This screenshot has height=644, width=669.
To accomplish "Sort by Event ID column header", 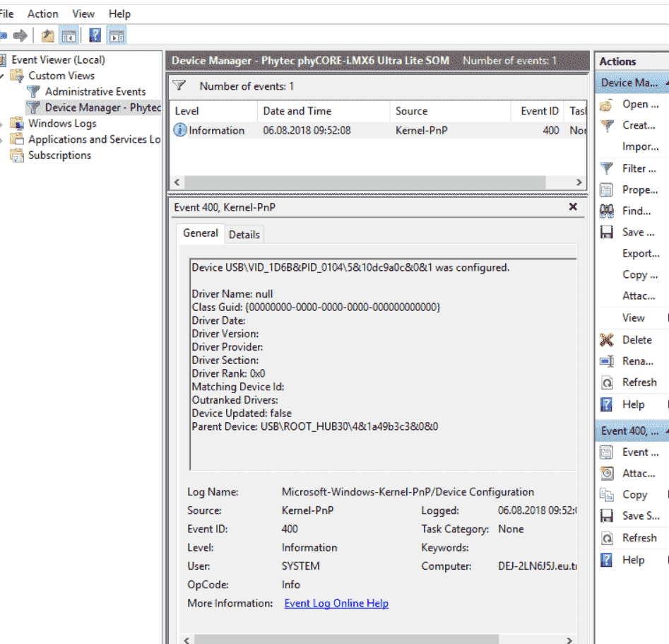I will click(x=538, y=111).
